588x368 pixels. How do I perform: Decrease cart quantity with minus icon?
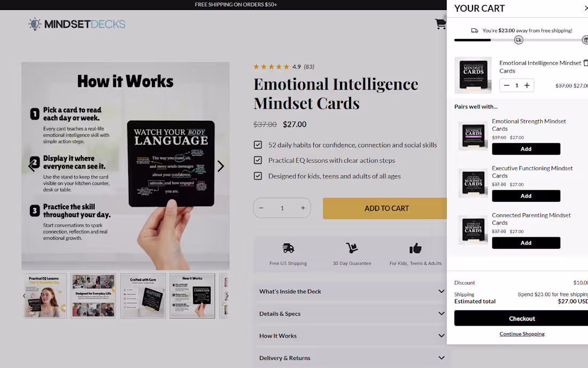click(507, 85)
